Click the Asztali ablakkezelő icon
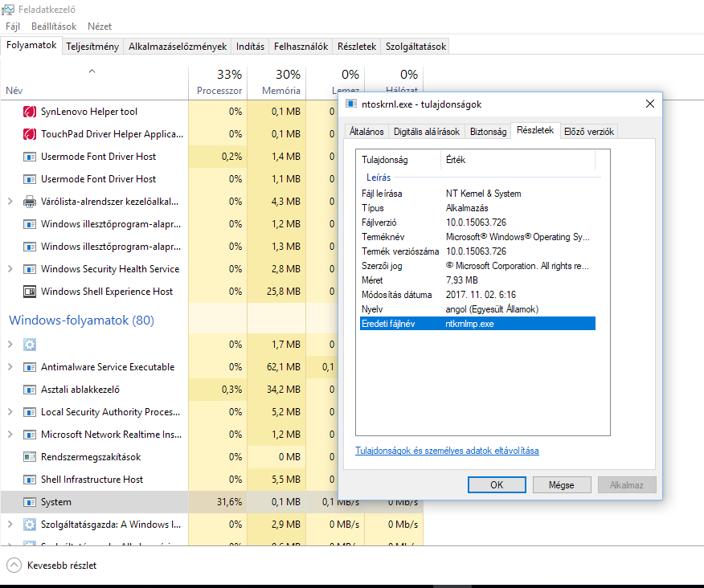The height and width of the screenshot is (588, 704). click(x=30, y=390)
